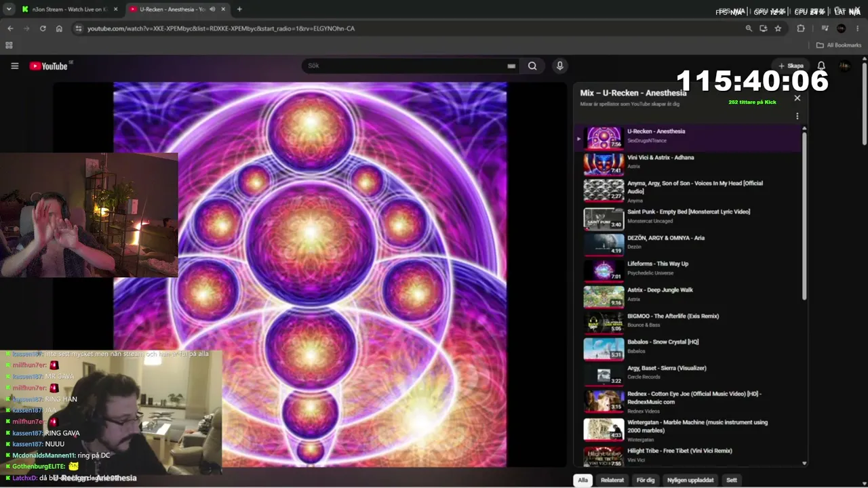
Task: Click the playlist scrollbar up arrow
Action: point(804,128)
